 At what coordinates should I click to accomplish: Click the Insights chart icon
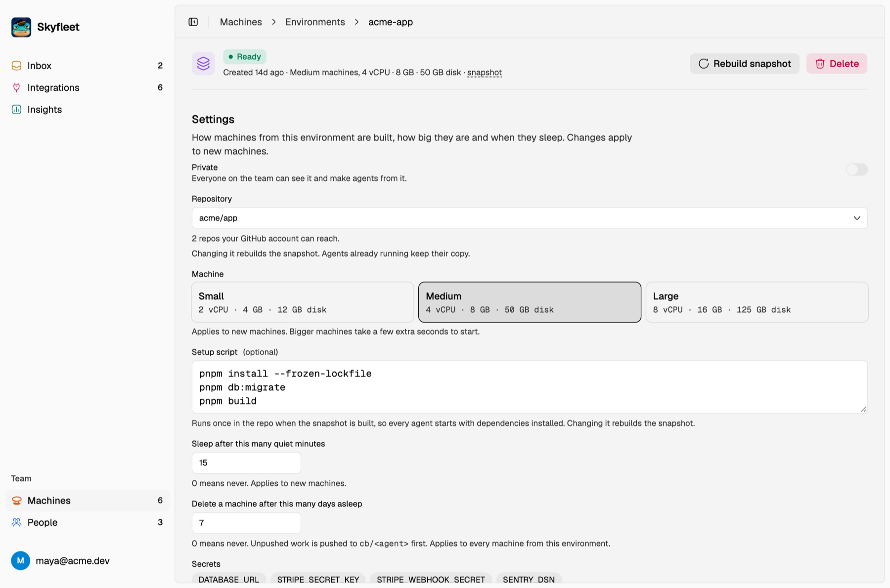tap(16, 110)
